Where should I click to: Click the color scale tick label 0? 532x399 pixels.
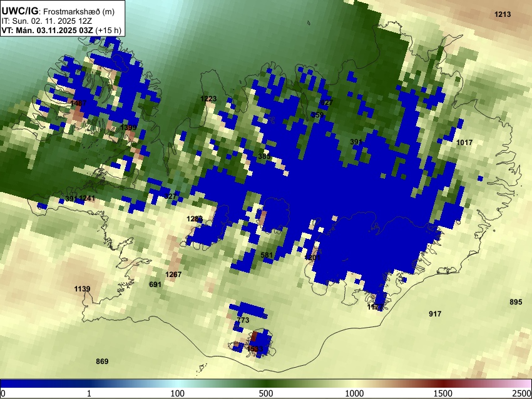[x=3, y=393]
